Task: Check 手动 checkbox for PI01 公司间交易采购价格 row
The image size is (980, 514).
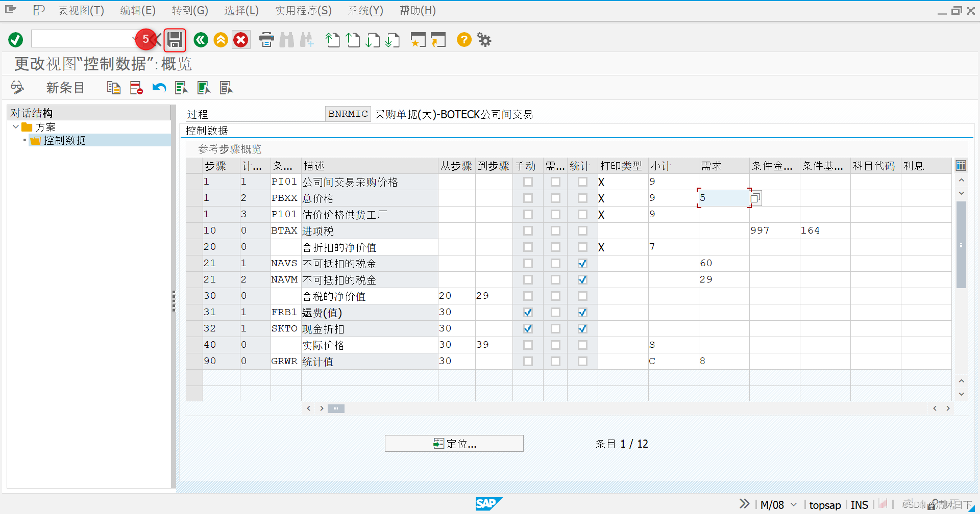Action: coord(528,182)
